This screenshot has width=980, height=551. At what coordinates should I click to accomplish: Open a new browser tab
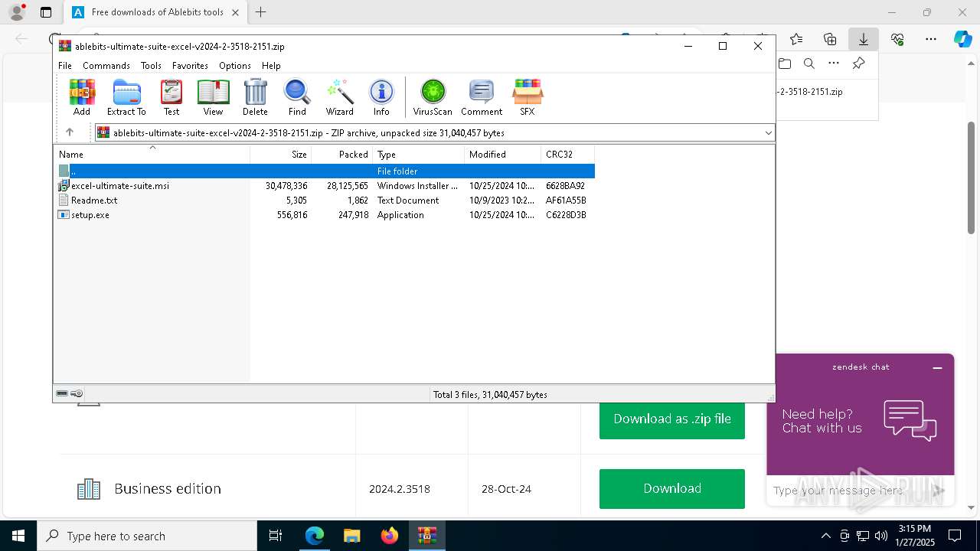click(261, 12)
